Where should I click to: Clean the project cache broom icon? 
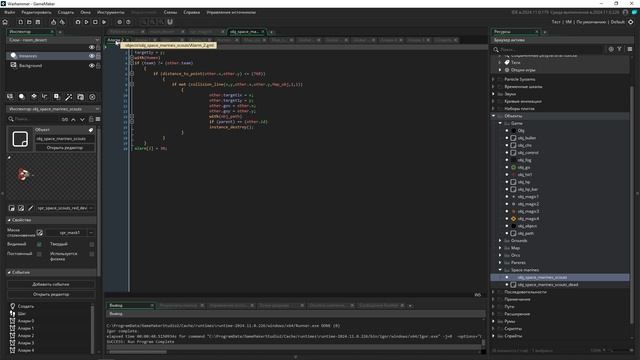[104, 22]
